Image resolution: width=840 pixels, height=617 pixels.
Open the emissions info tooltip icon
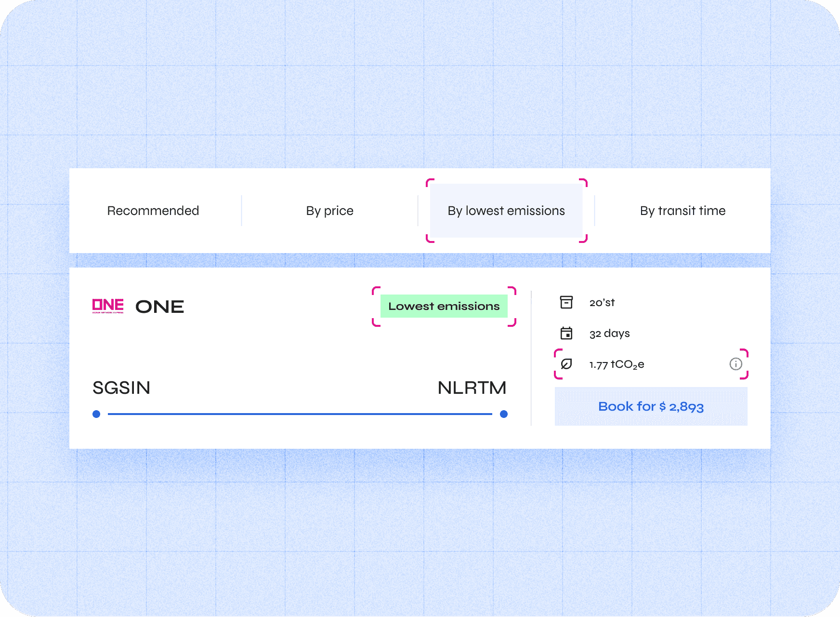tap(735, 364)
